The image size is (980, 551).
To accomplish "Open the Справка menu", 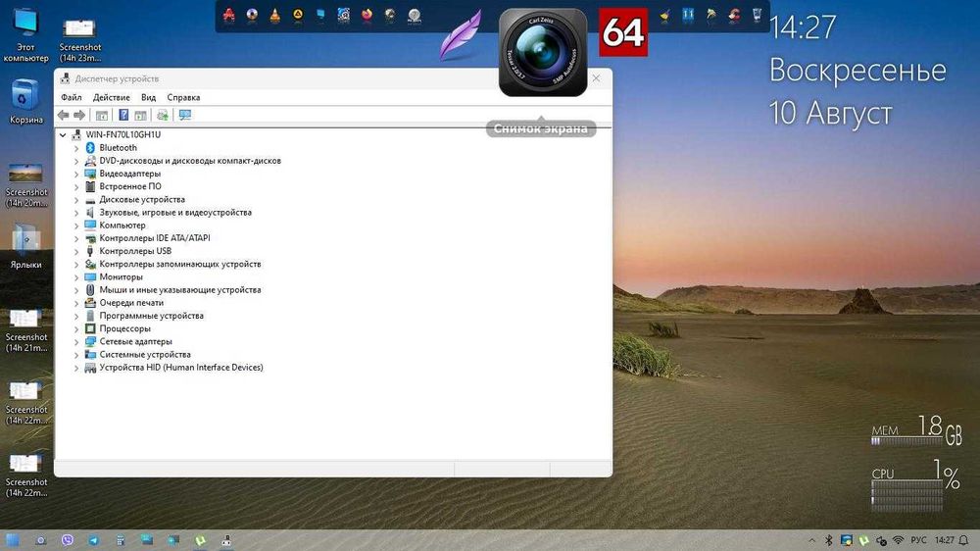I will coord(183,98).
